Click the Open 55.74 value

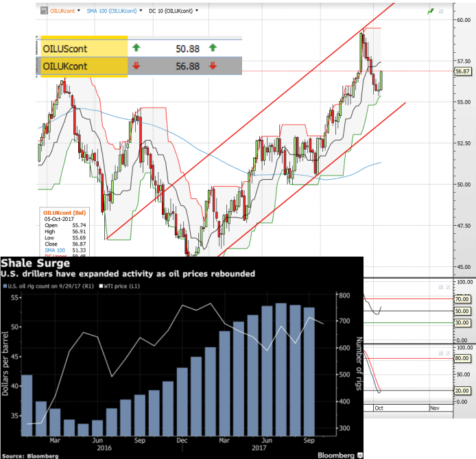click(79, 225)
